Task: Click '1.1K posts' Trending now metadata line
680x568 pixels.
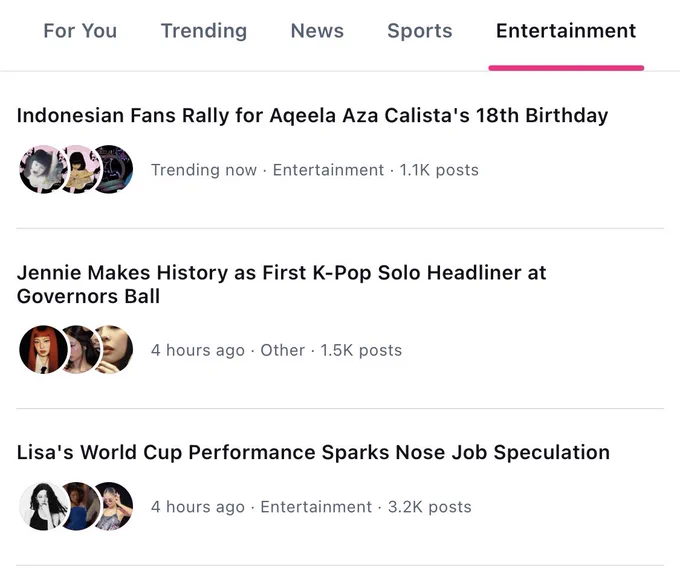Action: tap(314, 170)
